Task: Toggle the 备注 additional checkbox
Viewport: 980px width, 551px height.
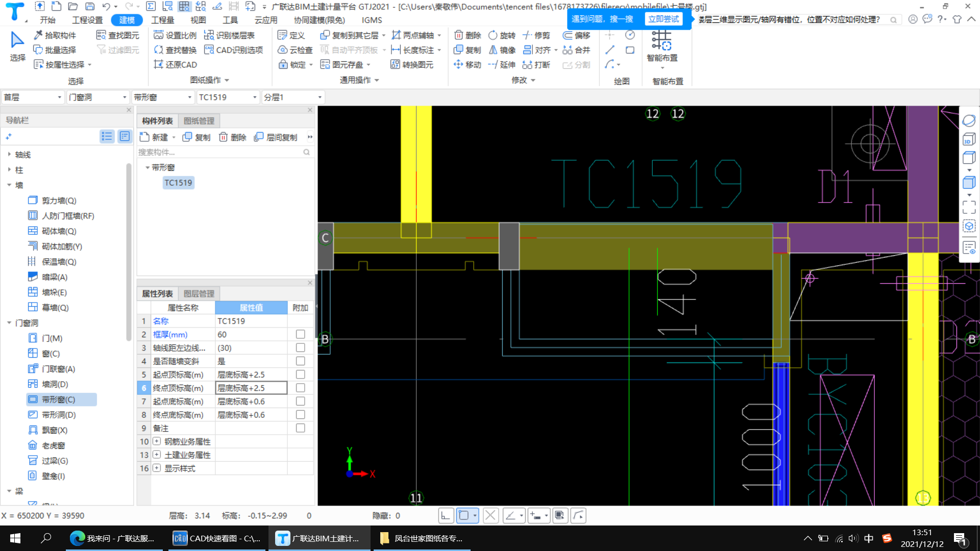Action: 301,429
